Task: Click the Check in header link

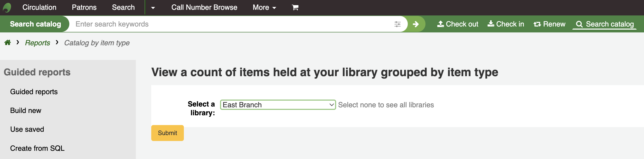Action: 506,24
